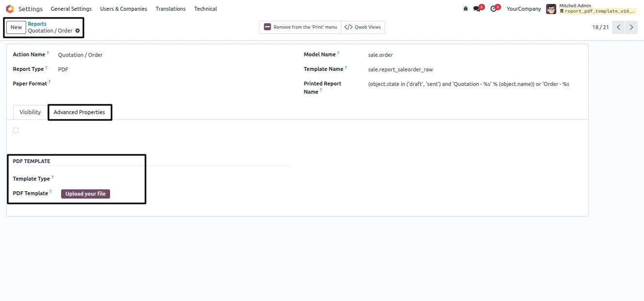The width and height of the screenshot is (644, 301).
Task: Click the New button
Action: pos(16,27)
